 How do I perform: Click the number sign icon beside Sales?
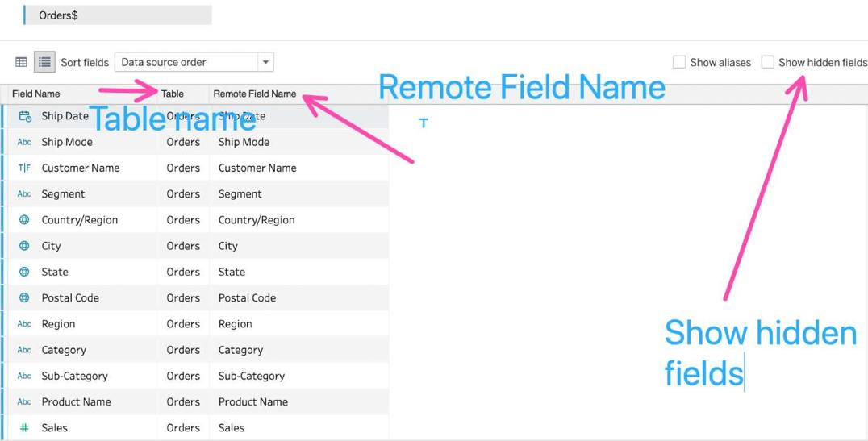(24, 428)
